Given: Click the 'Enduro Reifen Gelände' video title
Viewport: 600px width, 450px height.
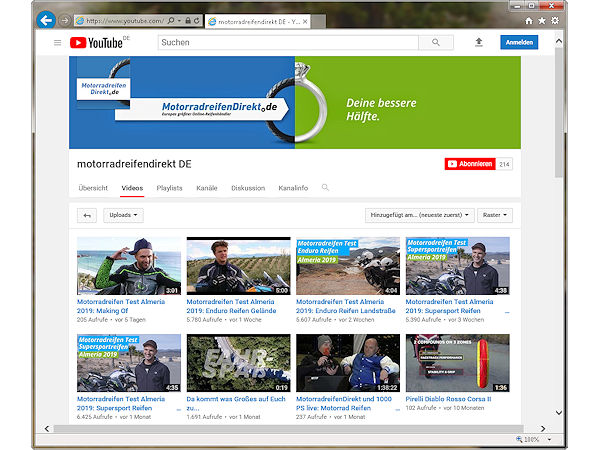Looking at the screenshot, I should [231, 306].
